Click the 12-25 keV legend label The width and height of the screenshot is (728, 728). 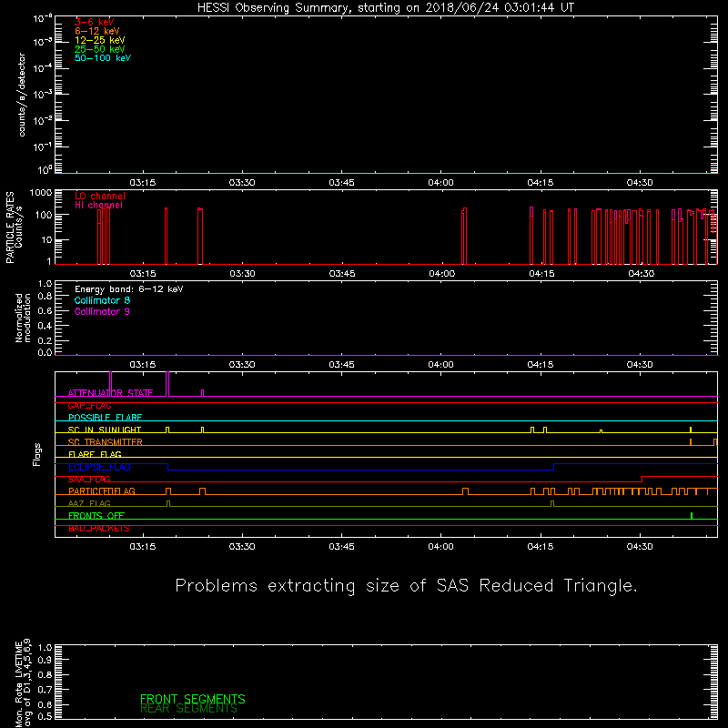(x=100, y=40)
